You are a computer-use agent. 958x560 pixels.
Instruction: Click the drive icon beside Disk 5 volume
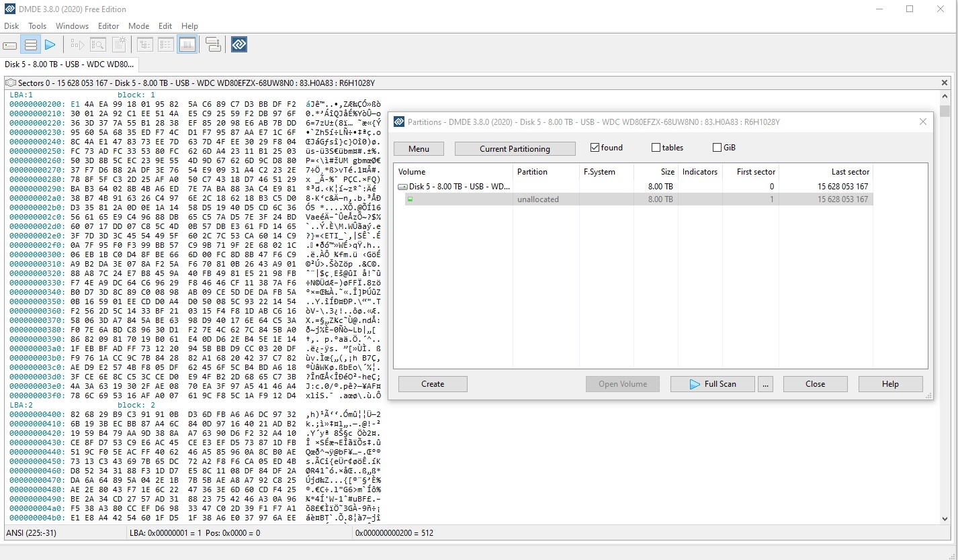tap(403, 187)
